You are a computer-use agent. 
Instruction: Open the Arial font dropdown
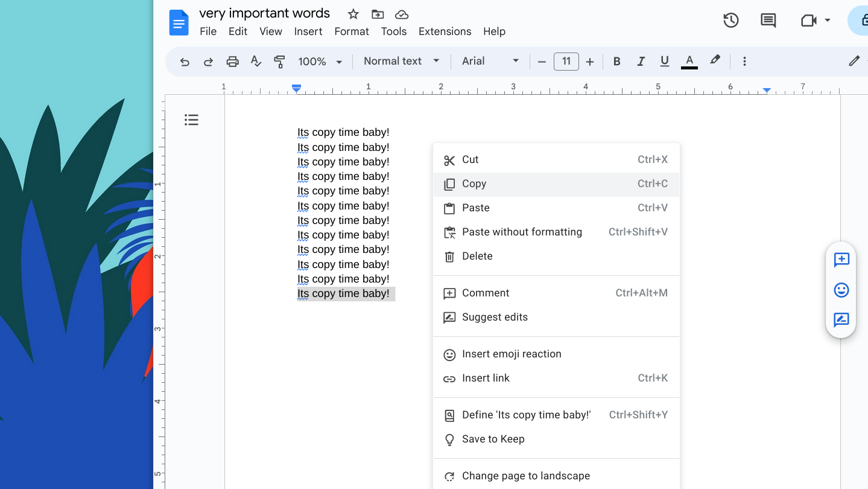click(490, 61)
